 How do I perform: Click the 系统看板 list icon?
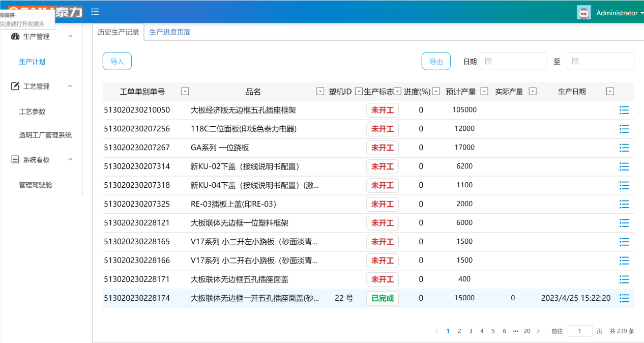coord(15,160)
